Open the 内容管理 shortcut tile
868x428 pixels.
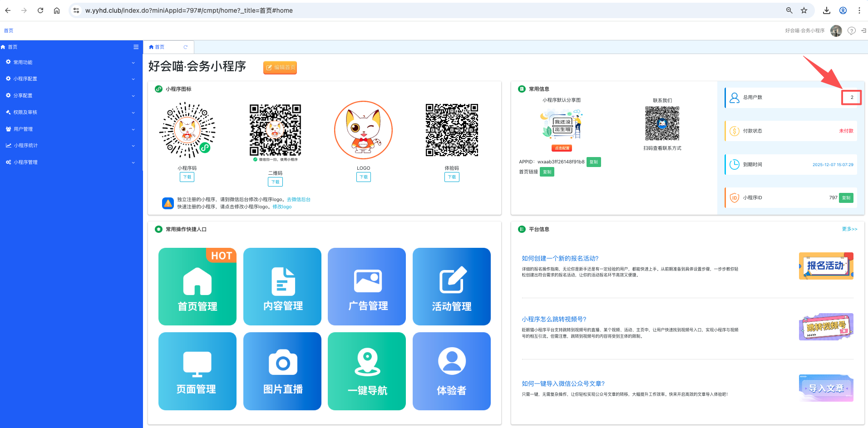[x=282, y=286]
